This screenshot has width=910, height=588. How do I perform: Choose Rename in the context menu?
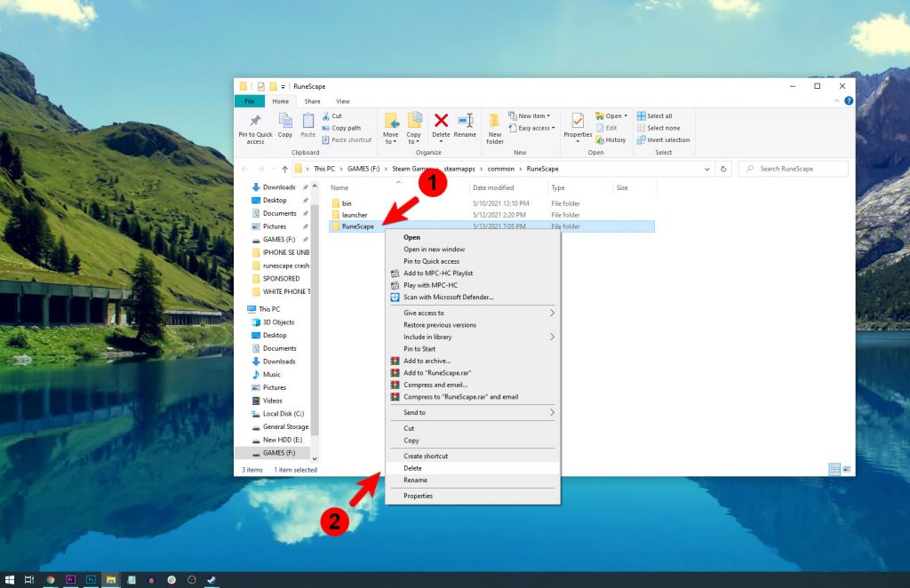(x=473, y=481)
